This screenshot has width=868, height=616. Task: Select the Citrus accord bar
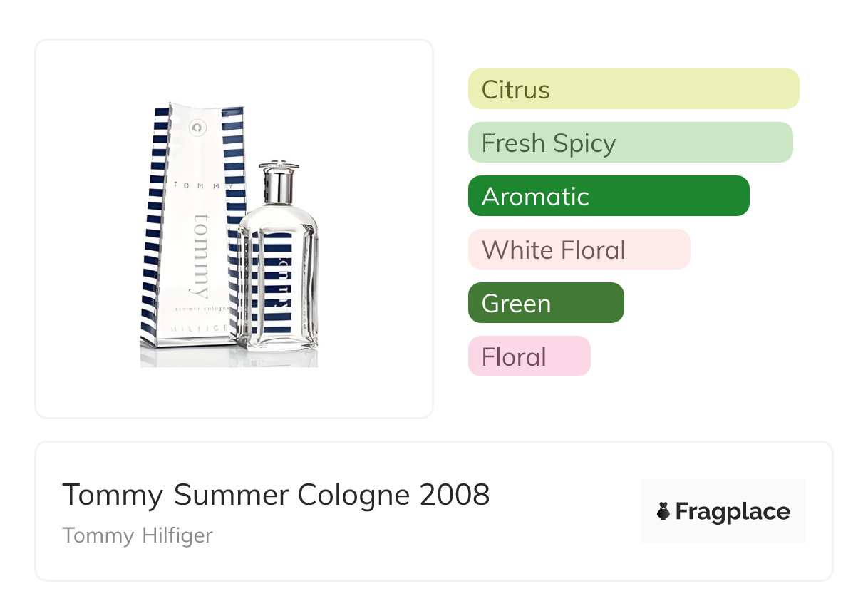pos(633,89)
